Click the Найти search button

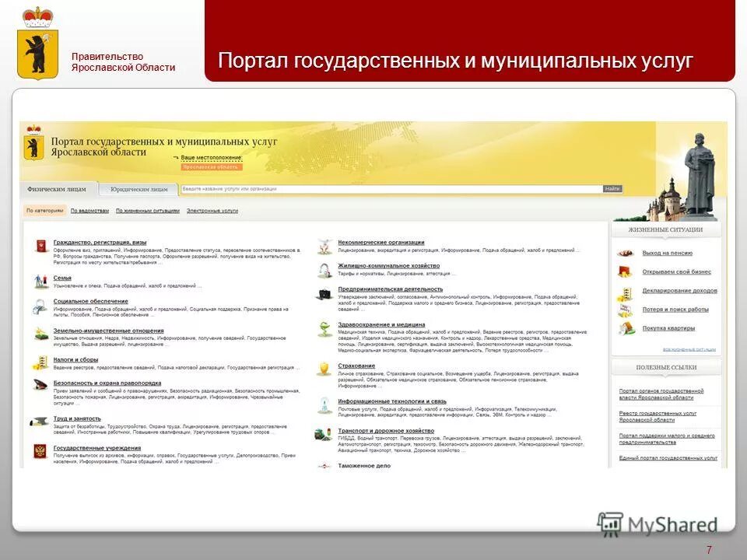[x=612, y=187]
